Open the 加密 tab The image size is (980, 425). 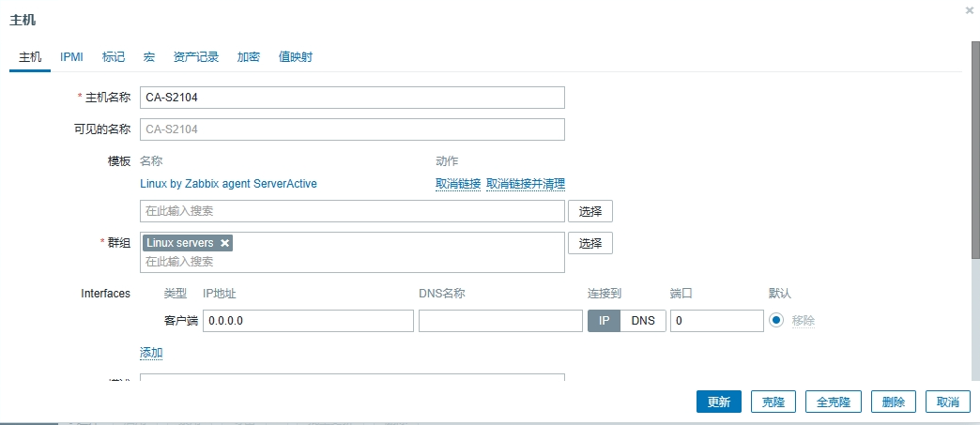249,57
